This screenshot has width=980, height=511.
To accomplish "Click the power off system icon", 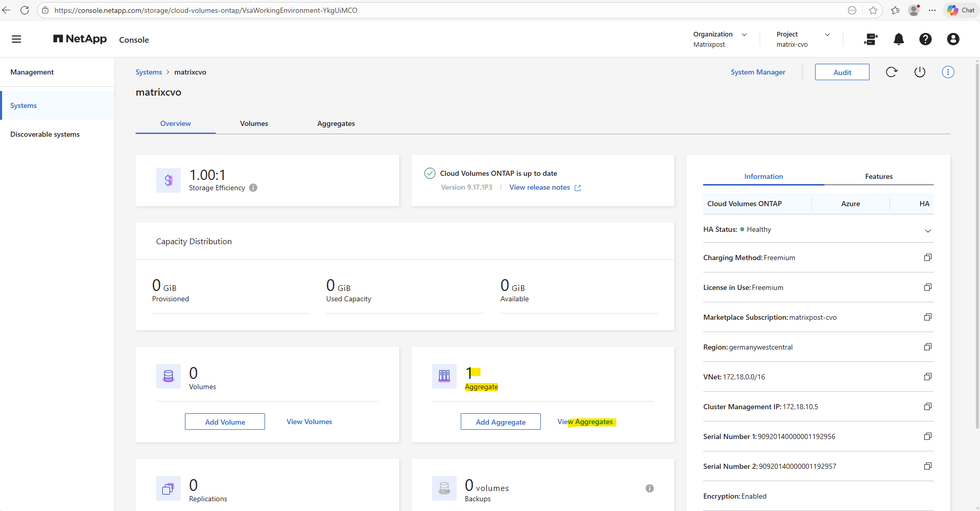I will pos(919,72).
